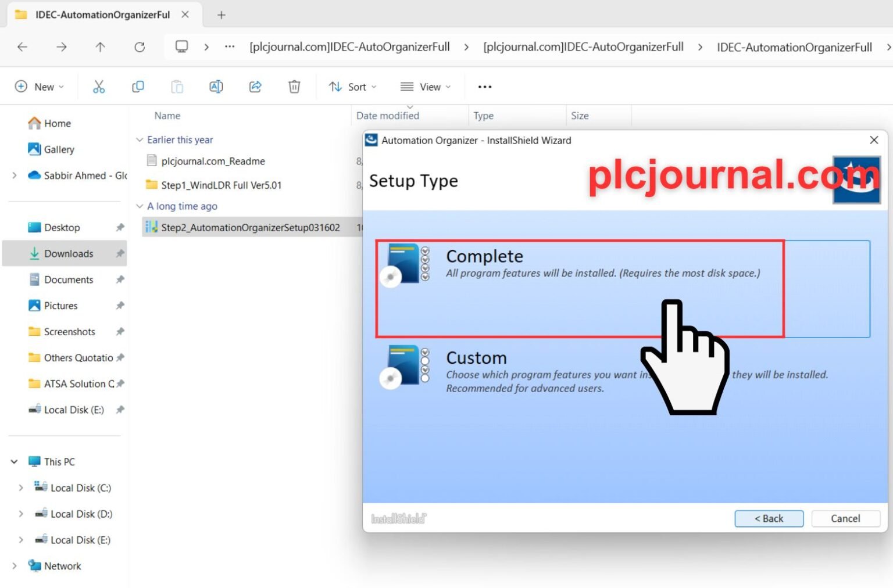Image resolution: width=893 pixels, height=588 pixels.
Task: Open the Sort dropdown
Action: (352, 86)
